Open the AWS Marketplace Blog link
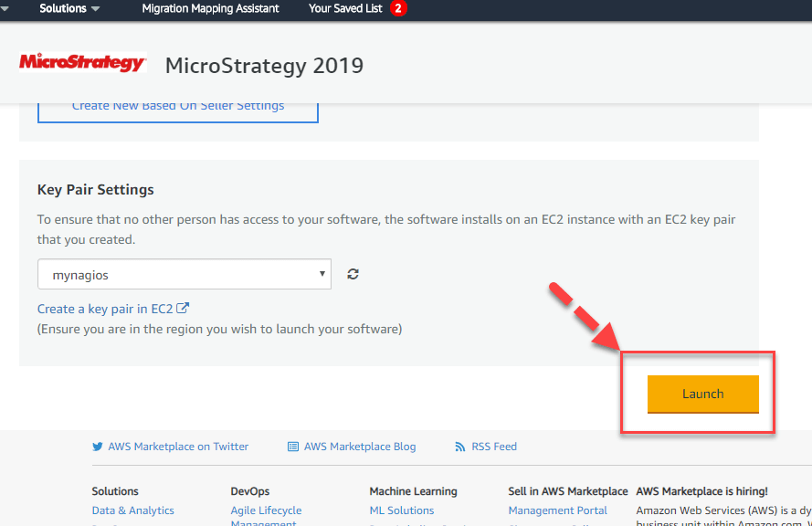This screenshot has width=812, height=526. (x=360, y=447)
